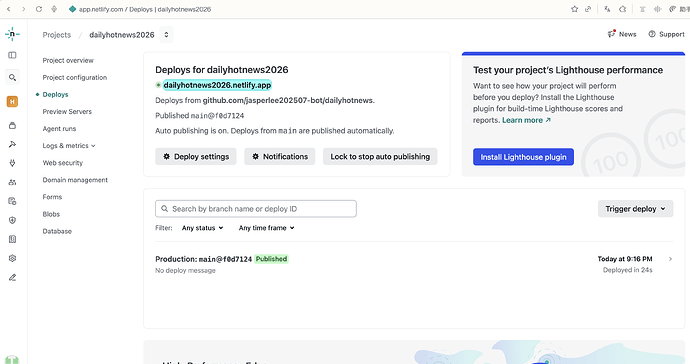Reload the page with the refresh icon
Image resolution: width=690 pixels, height=364 pixels.
(x=39, y=9)
